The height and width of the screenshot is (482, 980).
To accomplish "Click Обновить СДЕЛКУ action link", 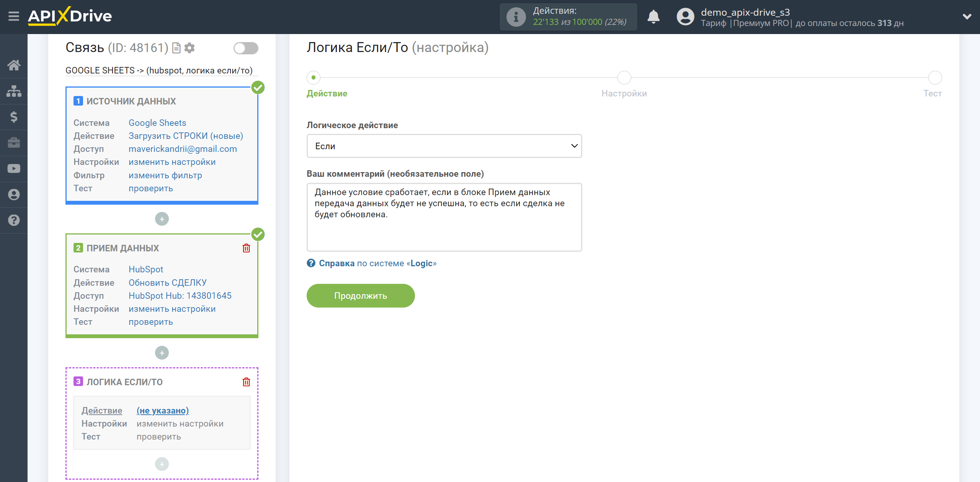I will point(168,283).
